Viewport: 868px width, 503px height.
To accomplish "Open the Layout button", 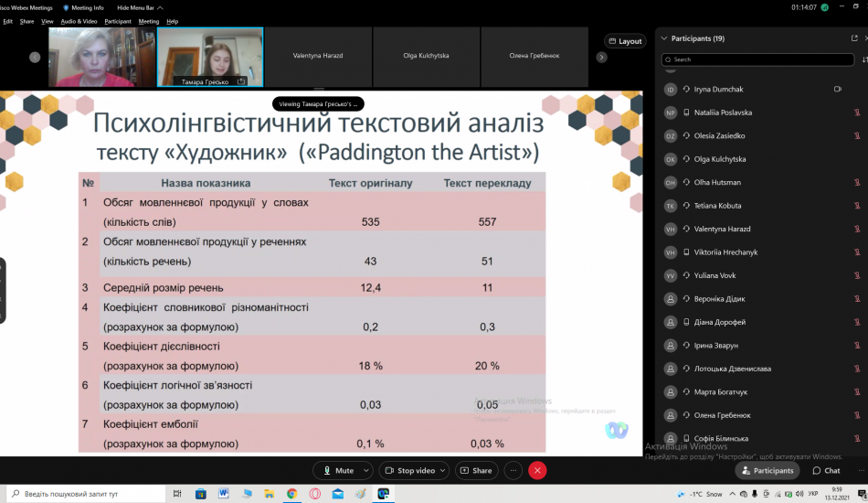I will pos(625,41).
